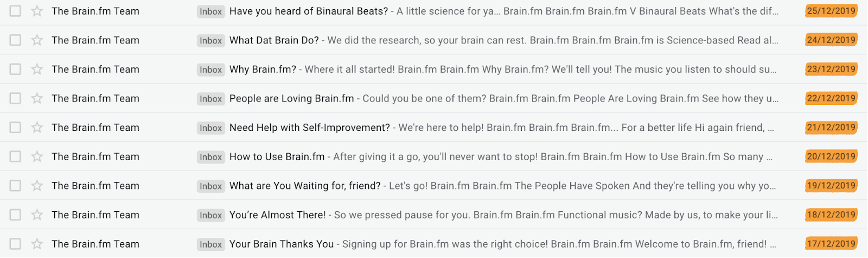Open the 'What Dat Brain Do?' email

[274, 40]
